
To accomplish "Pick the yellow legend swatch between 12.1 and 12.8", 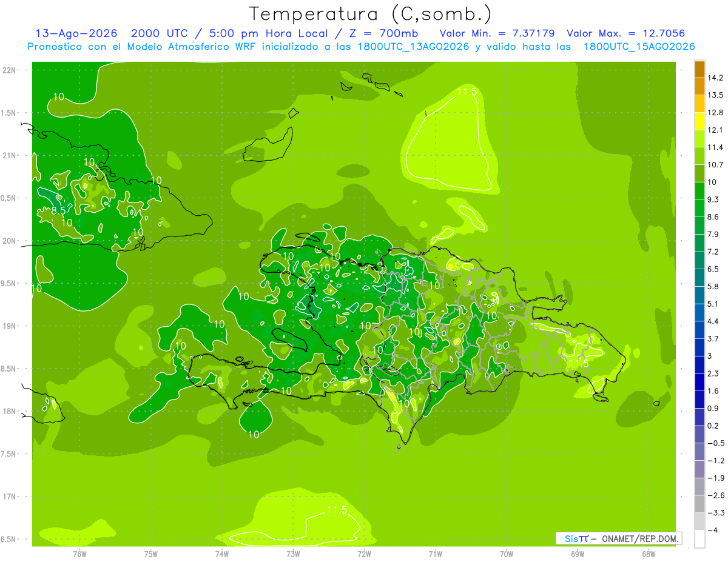I will pos(699,121).
